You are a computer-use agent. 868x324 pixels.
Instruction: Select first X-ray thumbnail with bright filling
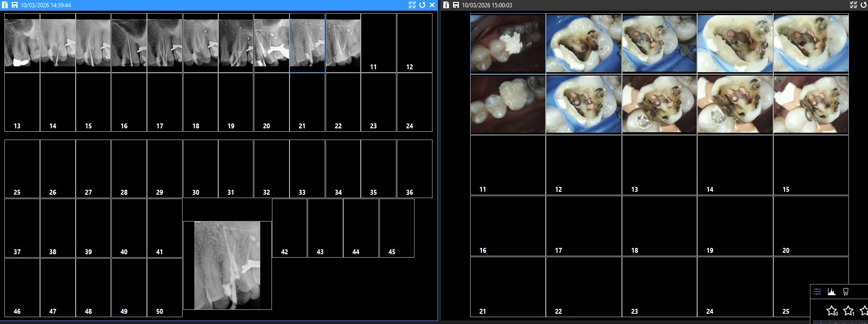click(22, 43)
